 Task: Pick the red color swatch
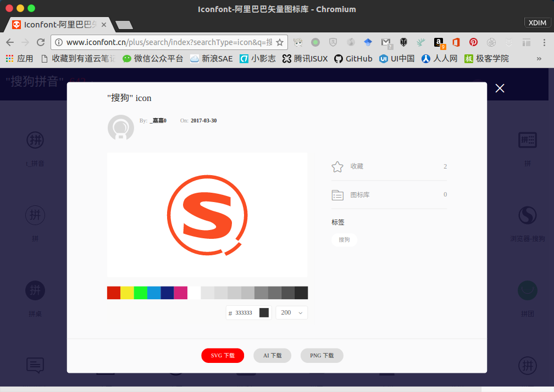point(114,293)
